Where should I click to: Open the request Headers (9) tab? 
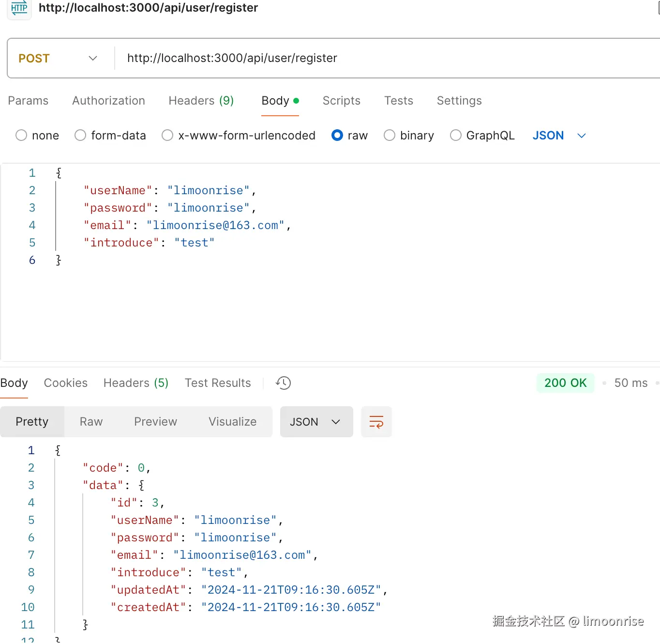coord(201,101)
